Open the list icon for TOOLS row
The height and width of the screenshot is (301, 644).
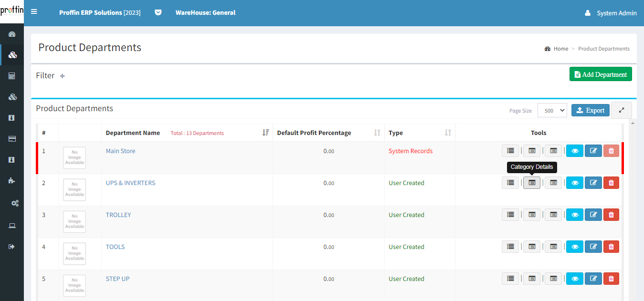[510, 247]
